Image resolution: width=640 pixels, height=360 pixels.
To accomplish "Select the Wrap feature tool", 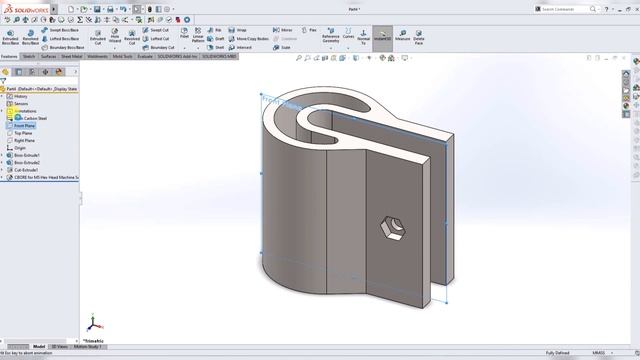I will click(x=237, y=30).
